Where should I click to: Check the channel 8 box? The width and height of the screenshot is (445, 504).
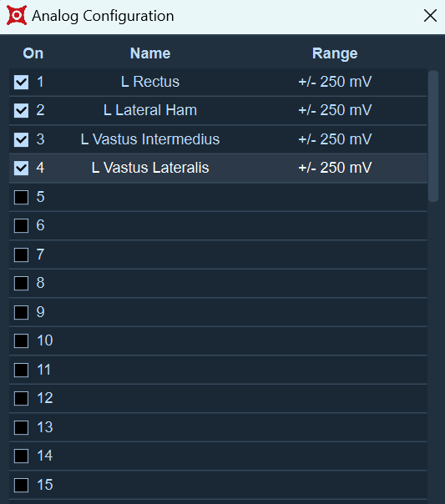[x=21, y=283]
